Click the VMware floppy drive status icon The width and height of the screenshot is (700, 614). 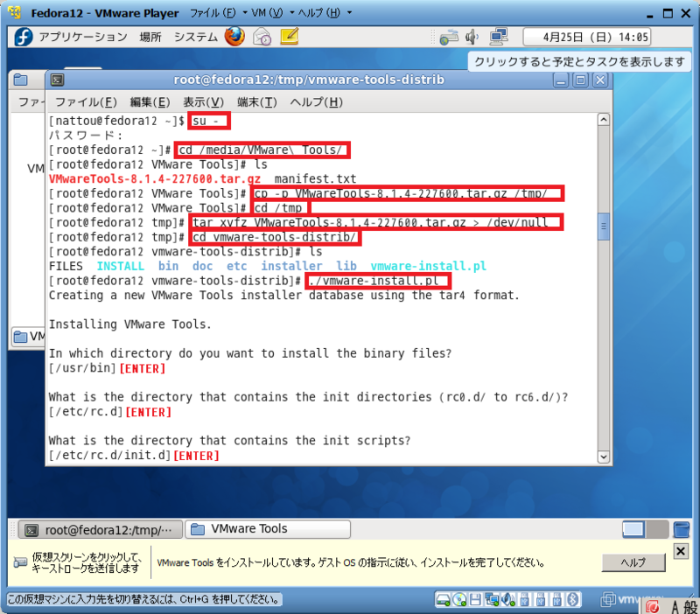tap(475, 600)
